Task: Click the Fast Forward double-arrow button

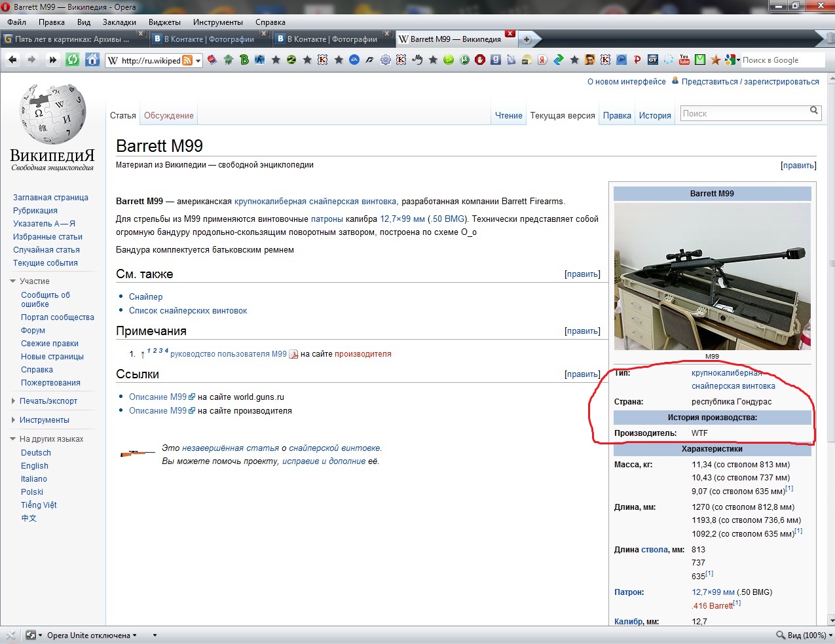Action: tap(52, 60)
